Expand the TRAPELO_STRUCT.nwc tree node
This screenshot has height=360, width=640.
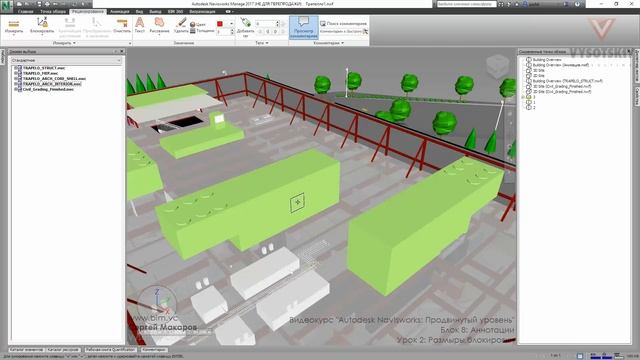point(15,68)
